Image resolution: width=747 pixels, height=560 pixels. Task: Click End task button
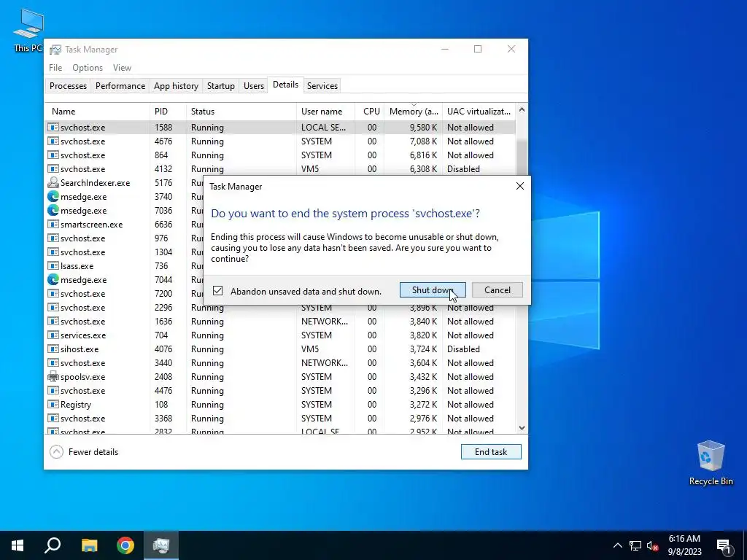(491, 451)
